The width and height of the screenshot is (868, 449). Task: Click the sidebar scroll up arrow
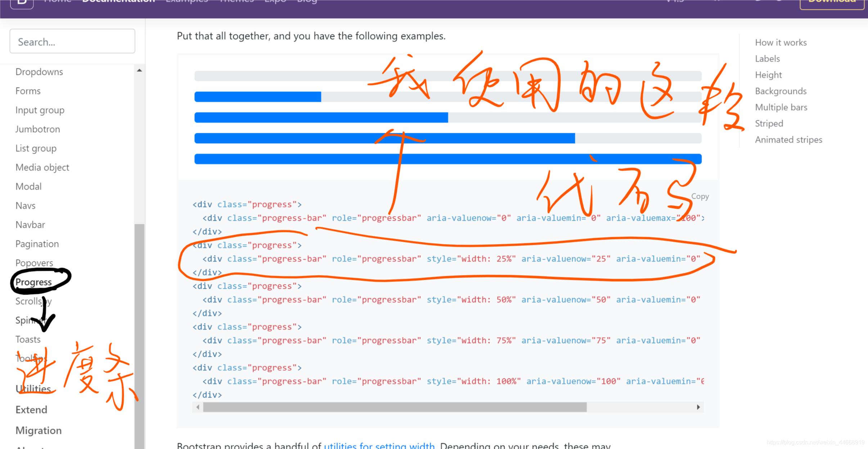point(139,70)
